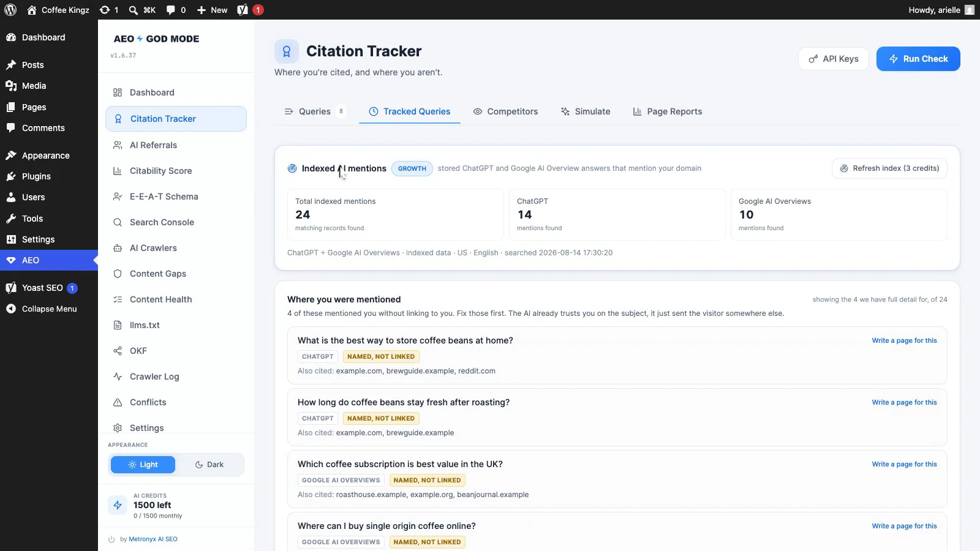Select the Tracked Queries tab
This screenshot has height=551, width=980.
click(409, 111)
